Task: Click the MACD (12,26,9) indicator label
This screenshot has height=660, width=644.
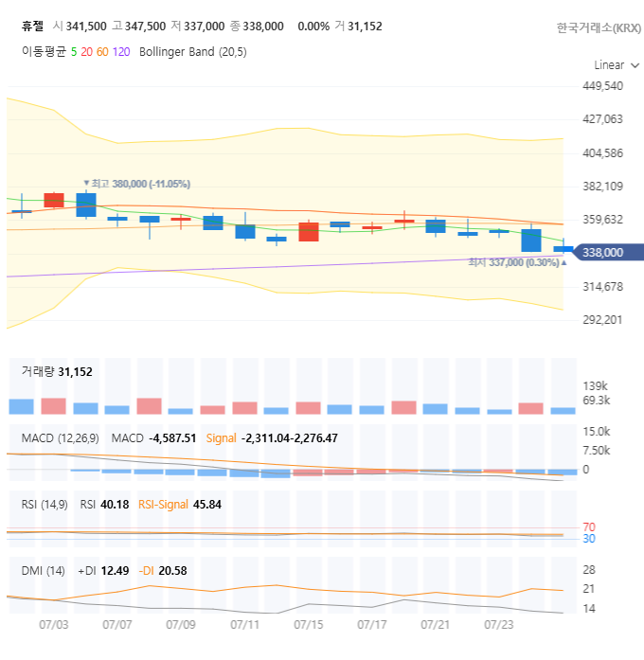Action: [x=61, y=438]
